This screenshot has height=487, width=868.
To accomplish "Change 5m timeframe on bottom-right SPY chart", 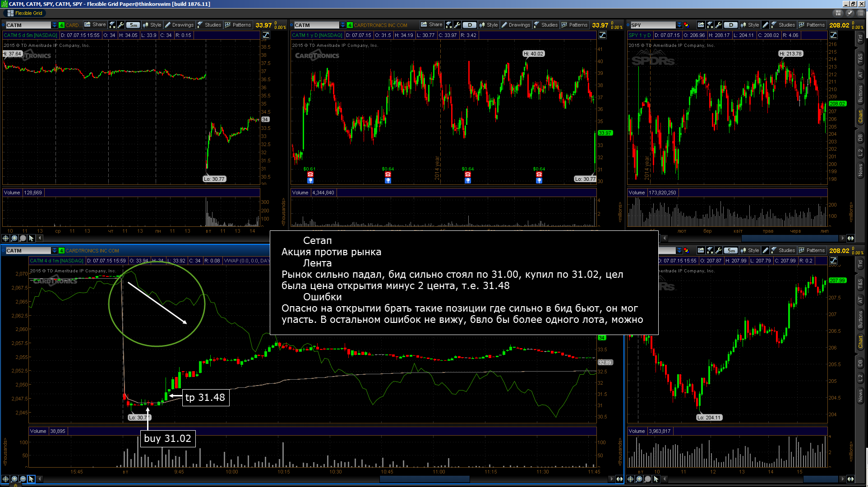I will tap(731, 251).
